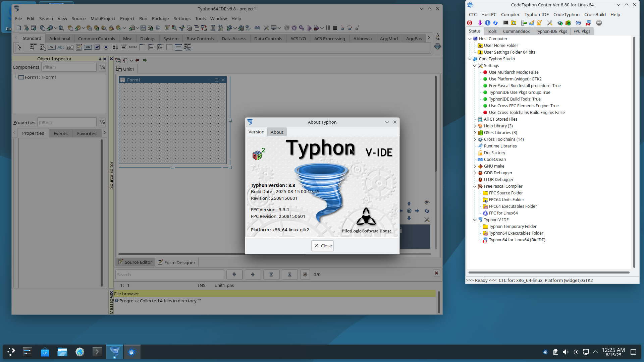Select the TCheckBox component in palette

[x=97, y=48]
